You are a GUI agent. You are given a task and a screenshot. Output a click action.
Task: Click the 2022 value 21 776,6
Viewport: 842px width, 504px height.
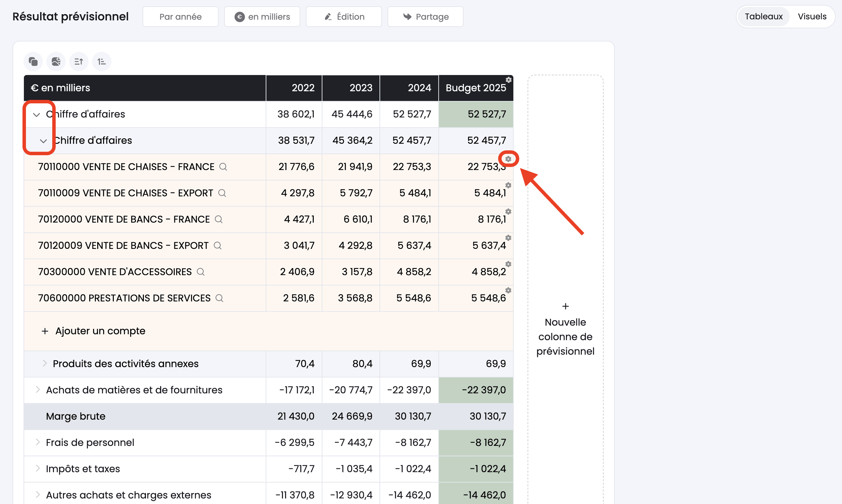coord(296,167)
